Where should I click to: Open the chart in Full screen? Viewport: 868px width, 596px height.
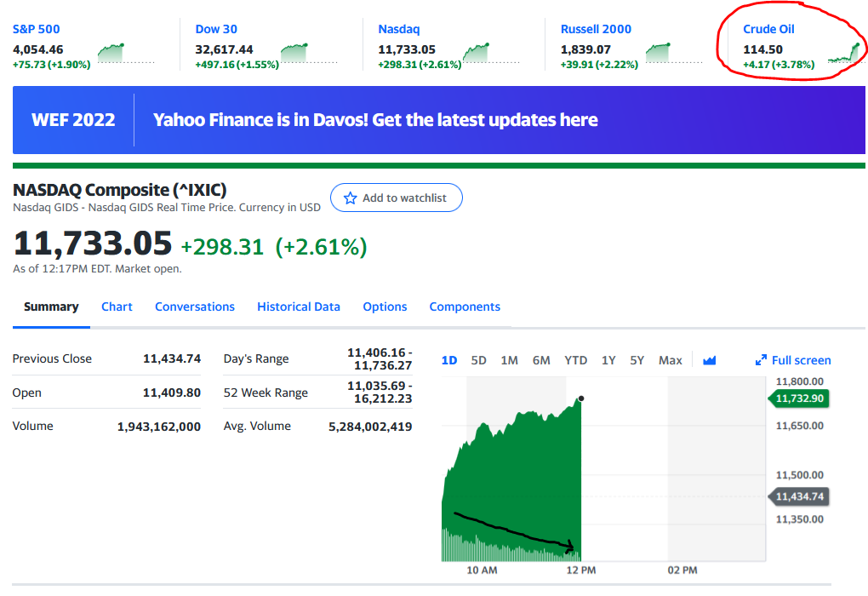793,361
